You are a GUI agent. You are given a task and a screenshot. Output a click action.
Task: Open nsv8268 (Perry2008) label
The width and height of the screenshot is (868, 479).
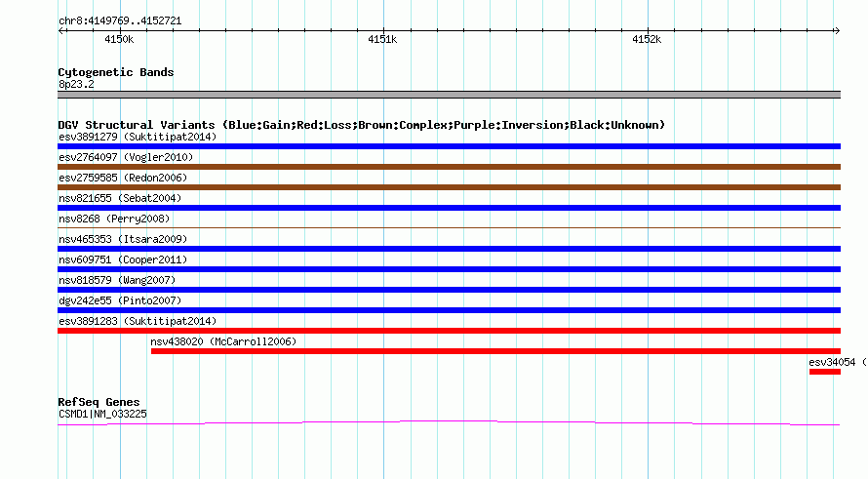pos(114,219)
